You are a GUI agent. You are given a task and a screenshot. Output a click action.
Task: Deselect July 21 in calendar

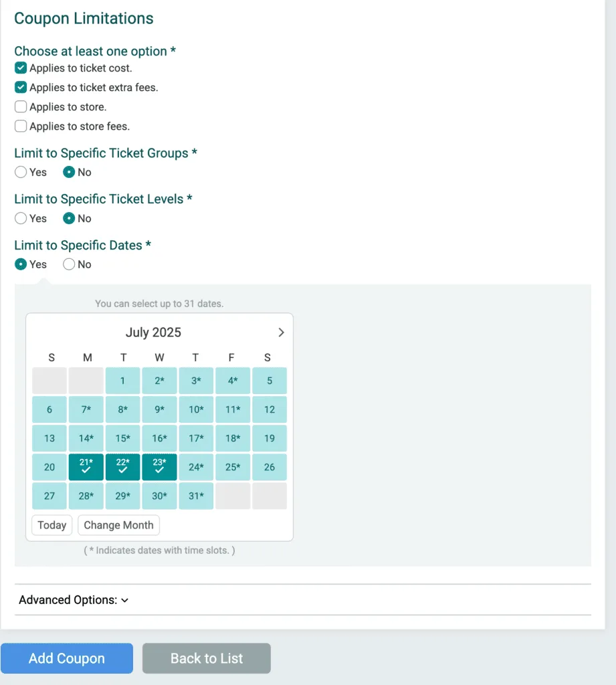pyautogui.click(x=86, y=467)
